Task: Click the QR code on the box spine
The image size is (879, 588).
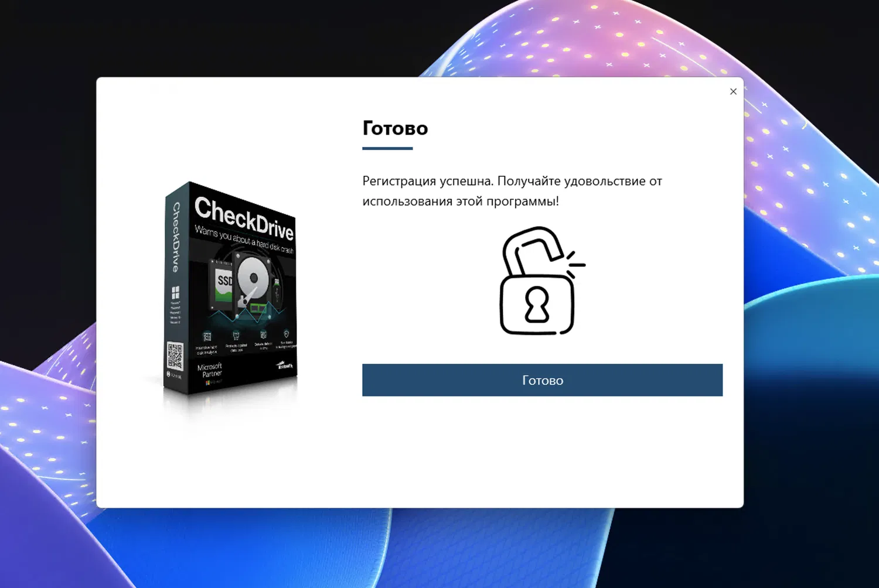Action: (175, 357)
